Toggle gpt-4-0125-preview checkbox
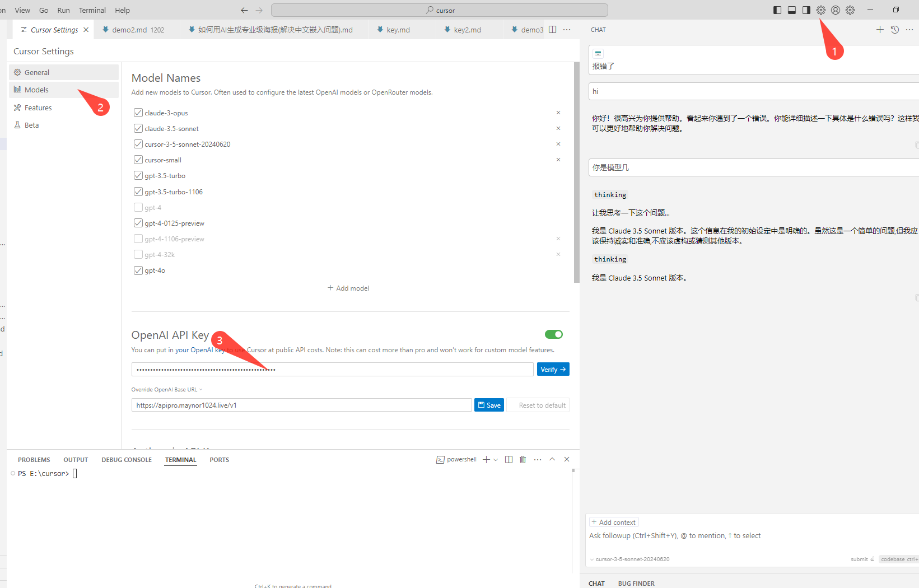The width and height of the screenshot is (919, 588). pyautogui.click(x=138, y=223)
